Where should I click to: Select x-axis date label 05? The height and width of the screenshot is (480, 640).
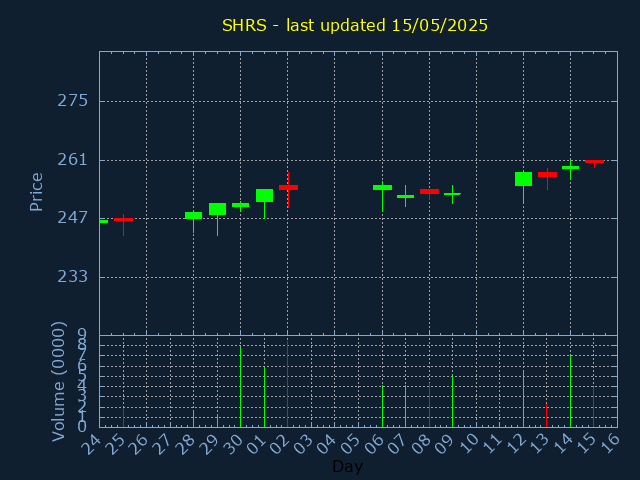point(351,444)
